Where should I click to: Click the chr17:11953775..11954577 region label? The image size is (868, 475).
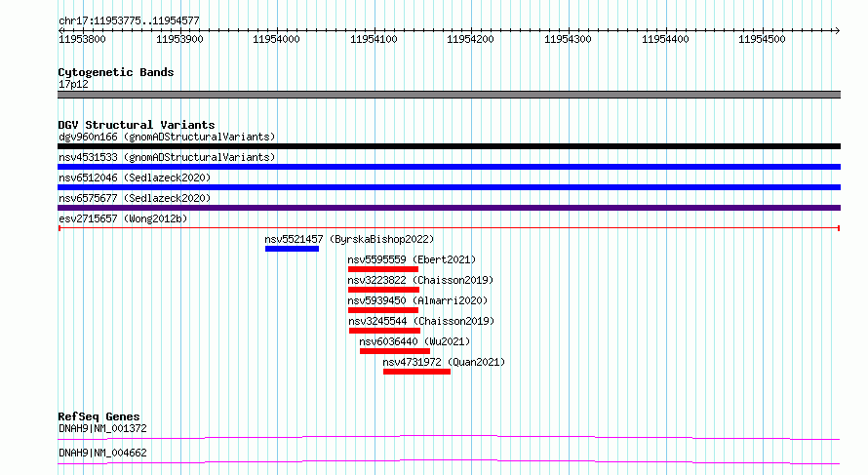pos(129,20)
